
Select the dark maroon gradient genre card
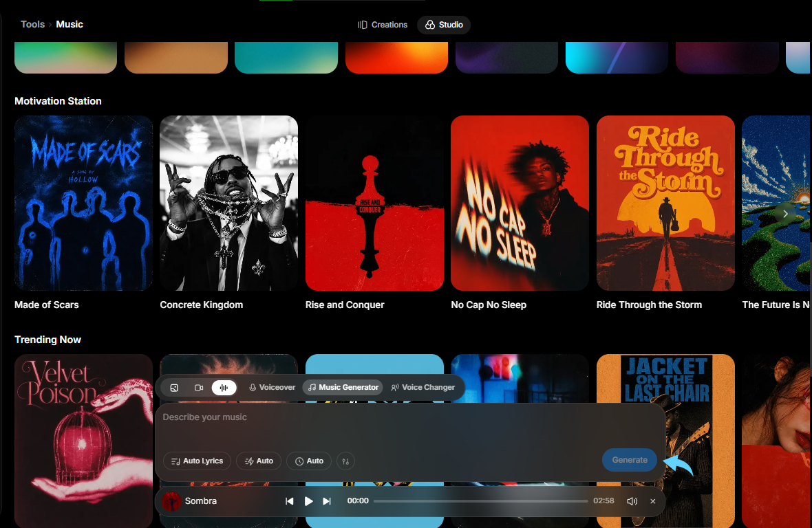click(727, 57)
